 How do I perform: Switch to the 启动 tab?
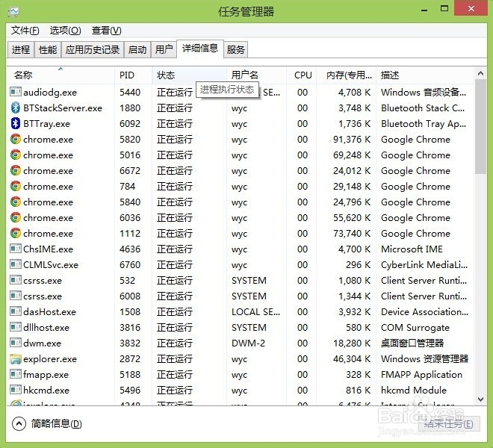[x=137, y=50]
